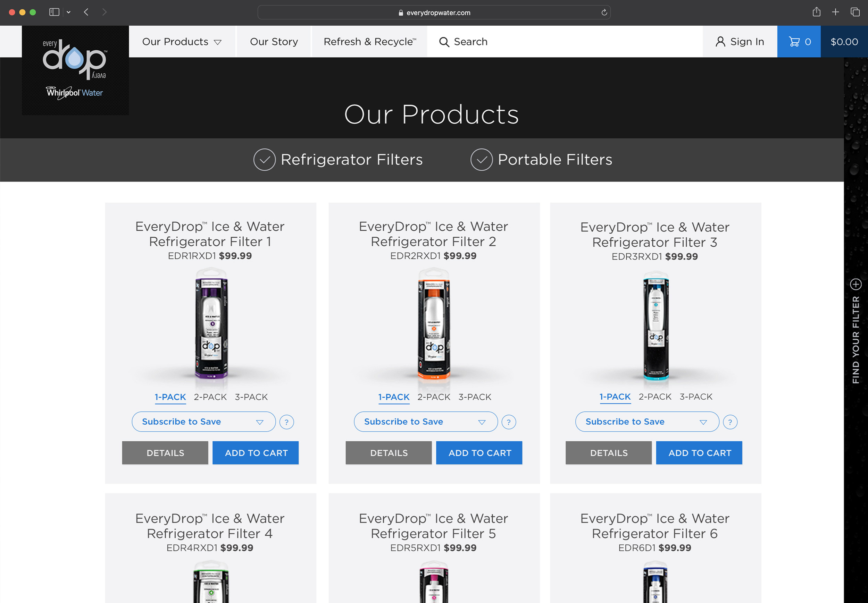Expand Our Products menu
868x603 pixels.
pos(182,42)
